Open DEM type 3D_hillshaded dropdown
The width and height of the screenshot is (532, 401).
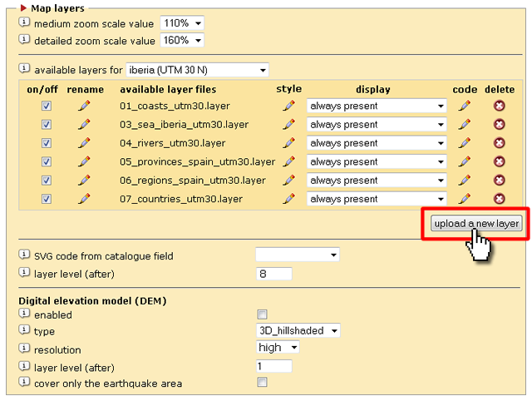click(x=298, y=330)
